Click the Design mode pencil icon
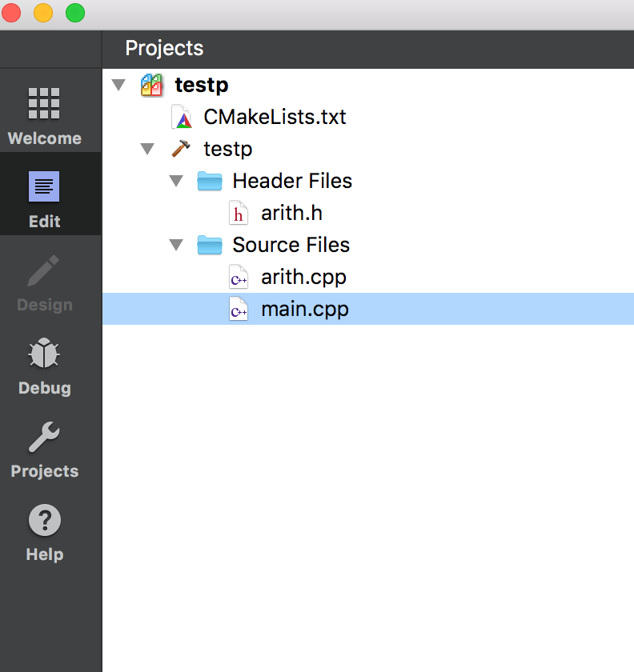This screenshot has height=672, width=634. (x=44, y=271)
